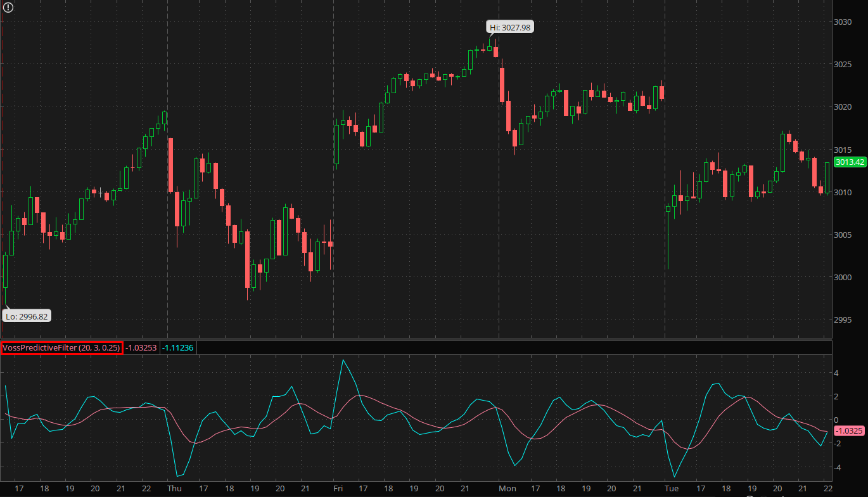
Task: Click the Hi: 3027.98 price bubble
Action: [509, 27]
